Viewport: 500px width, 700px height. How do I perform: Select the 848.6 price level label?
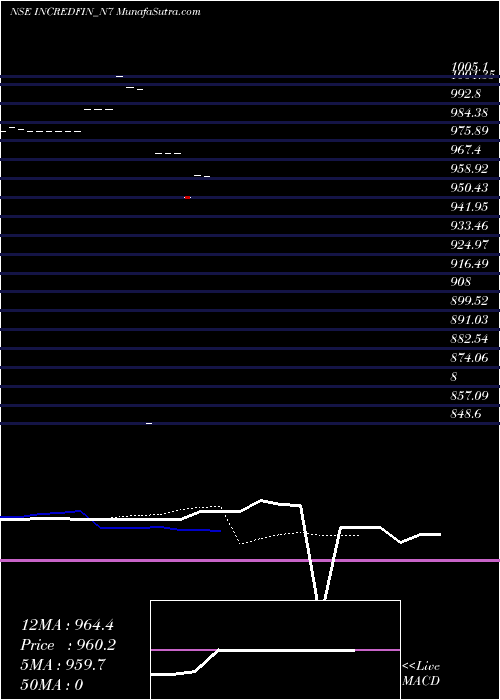[466, 414]
